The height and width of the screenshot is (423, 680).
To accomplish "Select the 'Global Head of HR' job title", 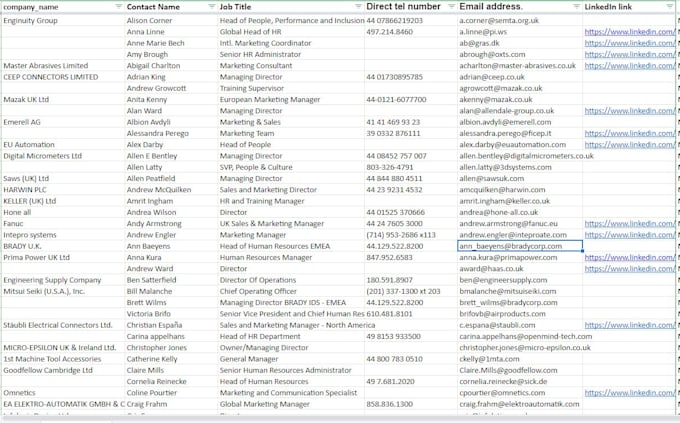I will [291, 32].
